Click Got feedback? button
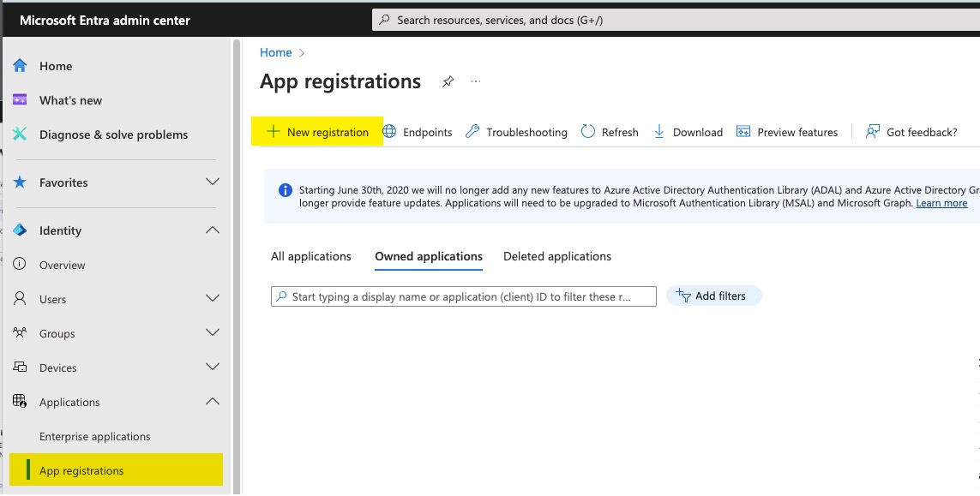 pyautogui.click(x=911, y=132)
